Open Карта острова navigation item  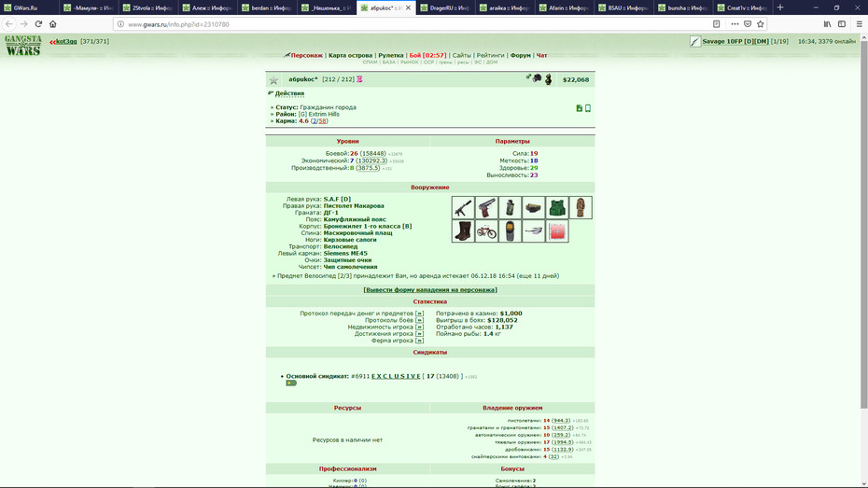point(350,55)
